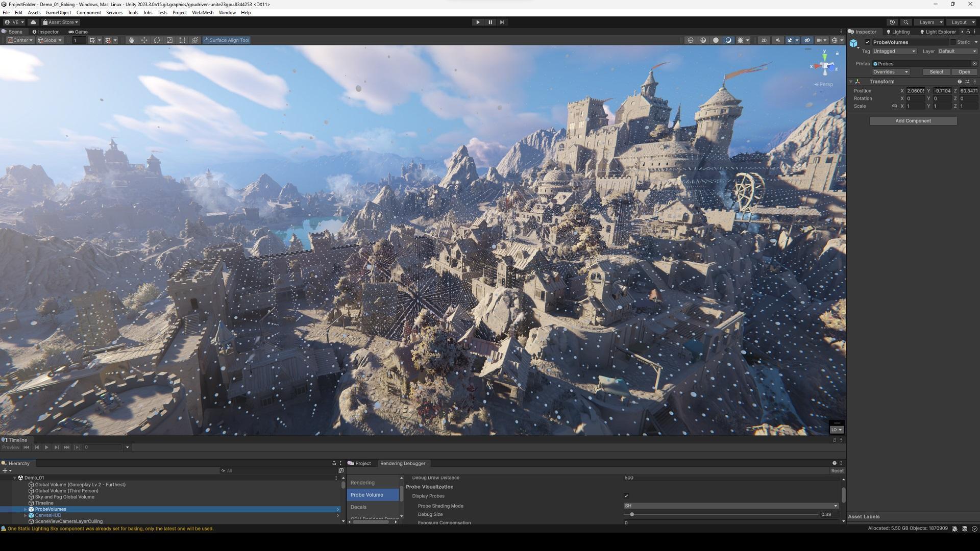Toggle Display Probes checkbox
Screen dimensions: 980x551
(626, 496)
